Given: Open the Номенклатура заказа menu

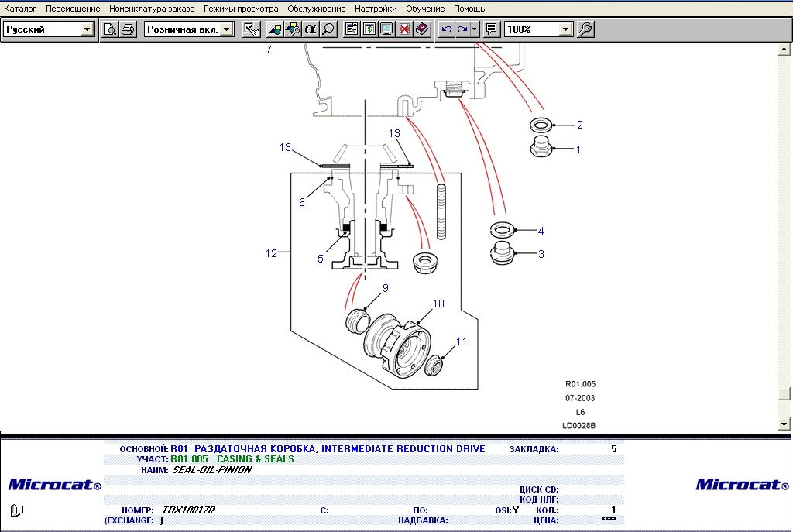Looking at the screenshot, I should pyautogui.click(x=152, y=9).
